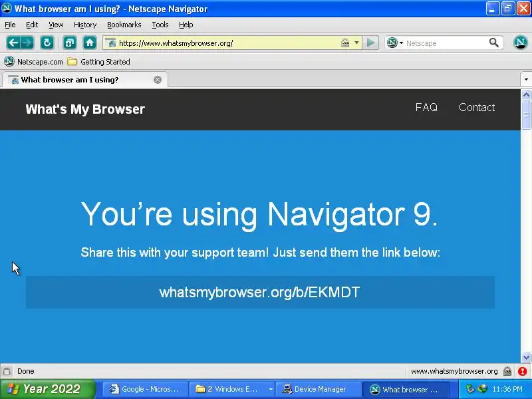Click the Netscape throbber logo on the toolbar

(520, 43)
